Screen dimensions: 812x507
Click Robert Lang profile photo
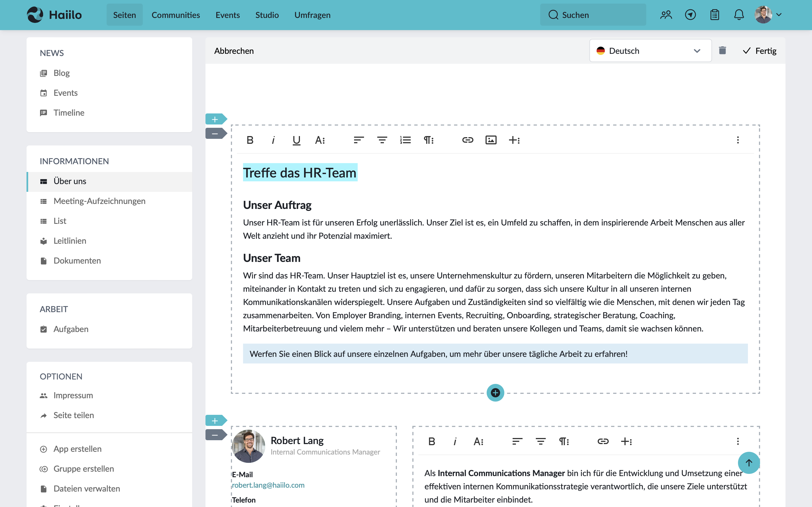click(x=248, y=446)
